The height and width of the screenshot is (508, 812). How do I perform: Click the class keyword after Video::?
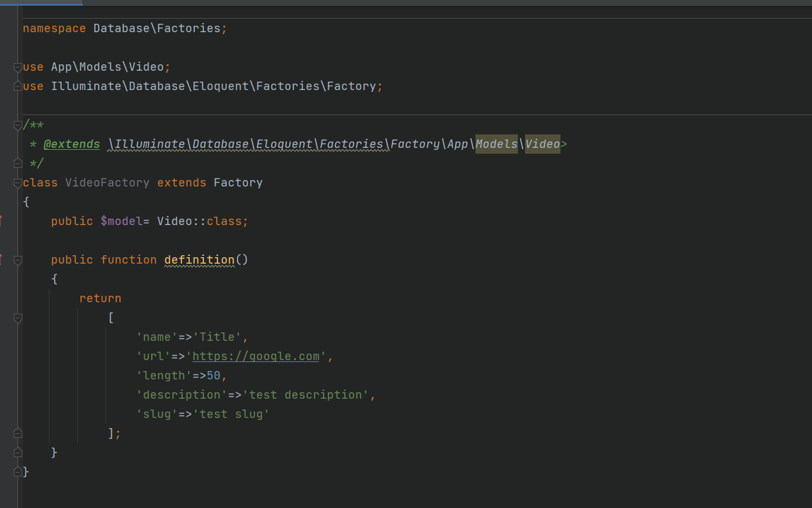pyautogui.click(x=224, y=221)
